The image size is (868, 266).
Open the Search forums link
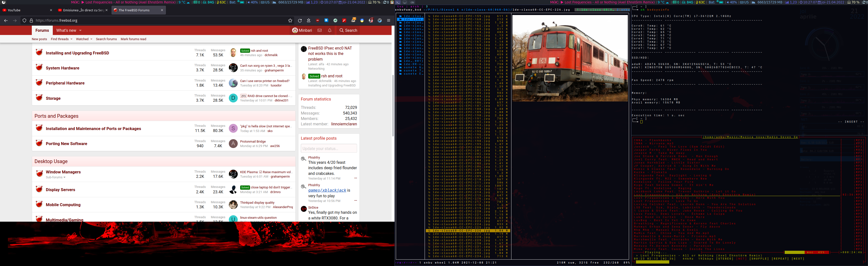point(106,39)
